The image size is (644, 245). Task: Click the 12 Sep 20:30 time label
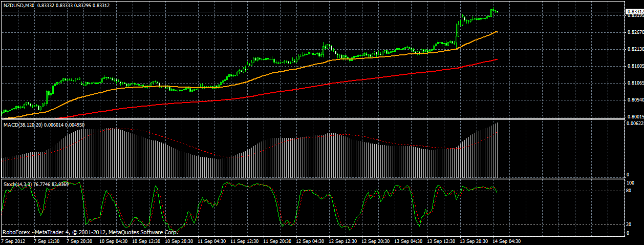[376, 241]
